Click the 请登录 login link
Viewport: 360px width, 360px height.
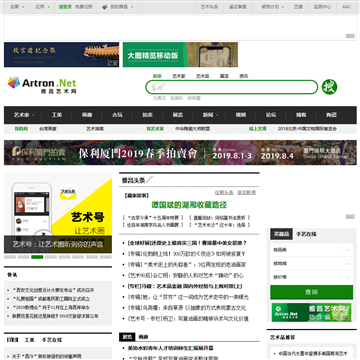click(65, 7)
